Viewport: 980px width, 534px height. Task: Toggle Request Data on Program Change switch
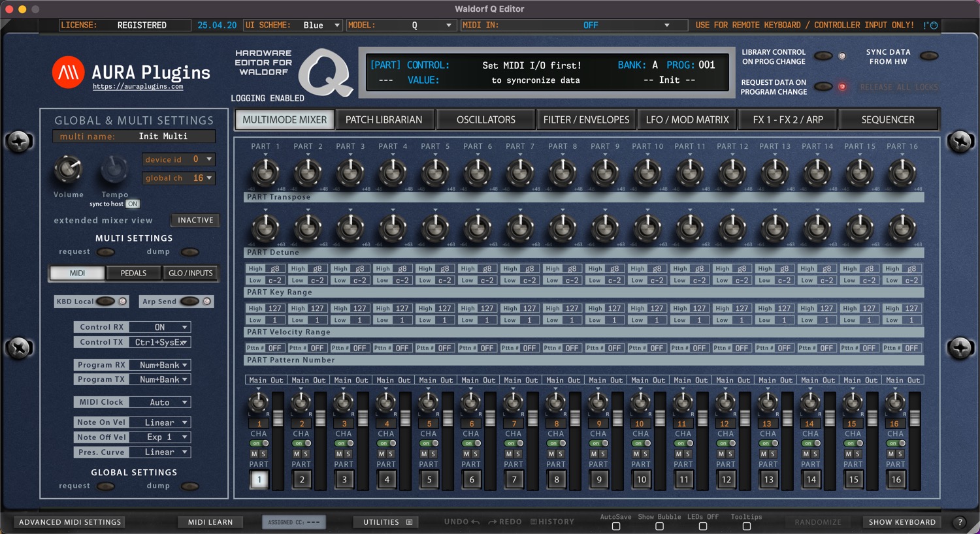pos(823,87)
